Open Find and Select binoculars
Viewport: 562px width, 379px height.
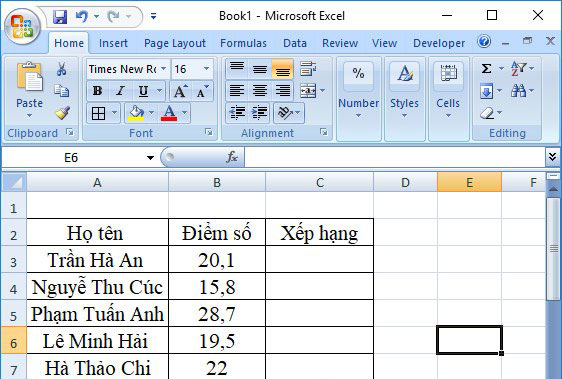click(x=519, y=91)
